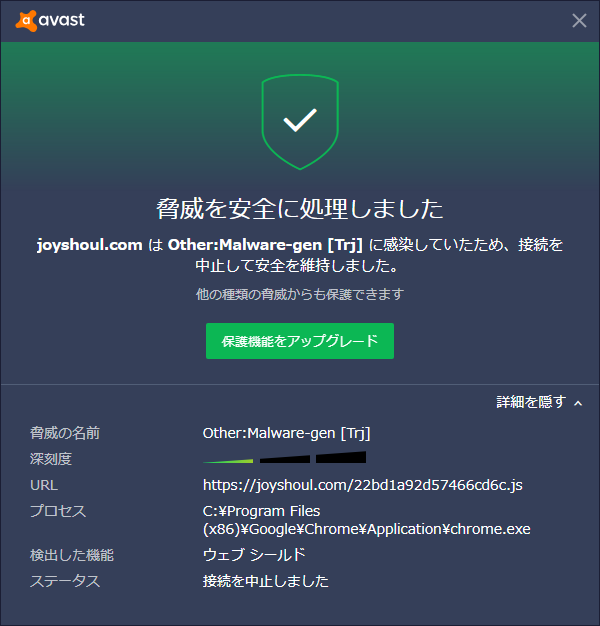
Task: Click the 接続を中止しました status value
Action: pyautogui.click(x=265, y=581)
